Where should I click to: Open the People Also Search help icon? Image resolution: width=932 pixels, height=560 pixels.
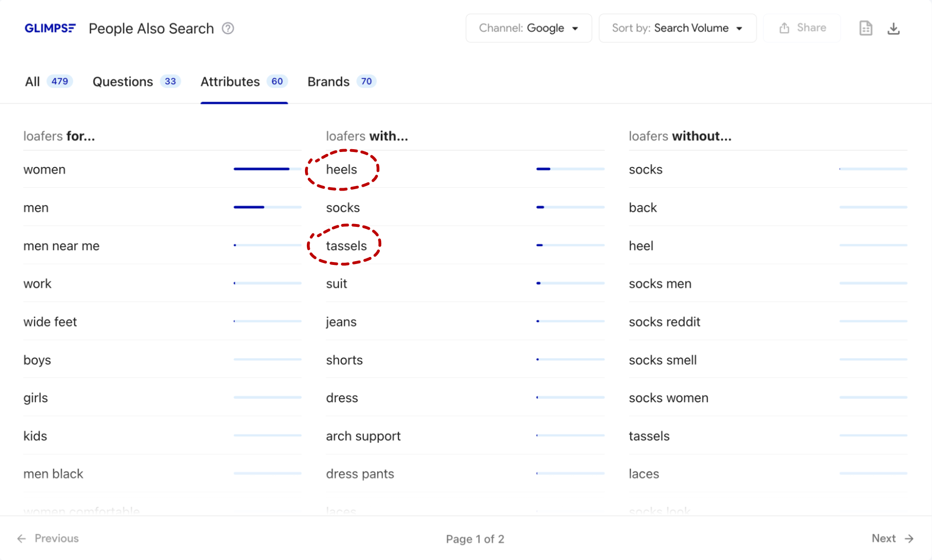228,28
